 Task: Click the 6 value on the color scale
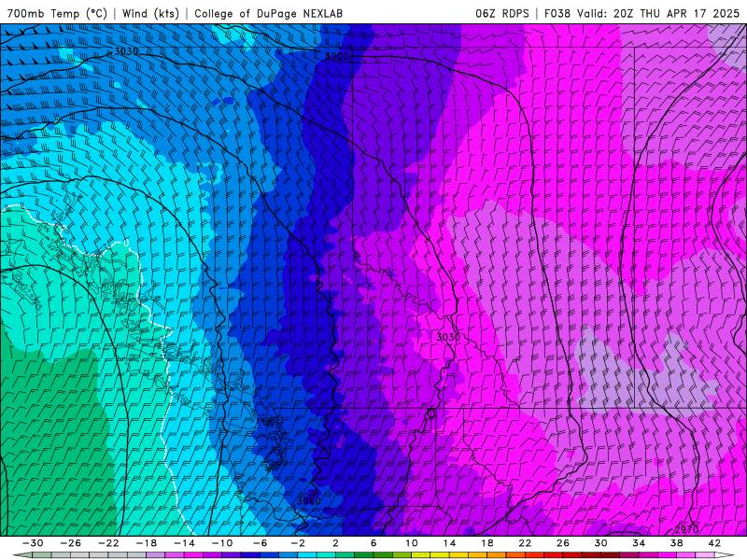[373, 543]
